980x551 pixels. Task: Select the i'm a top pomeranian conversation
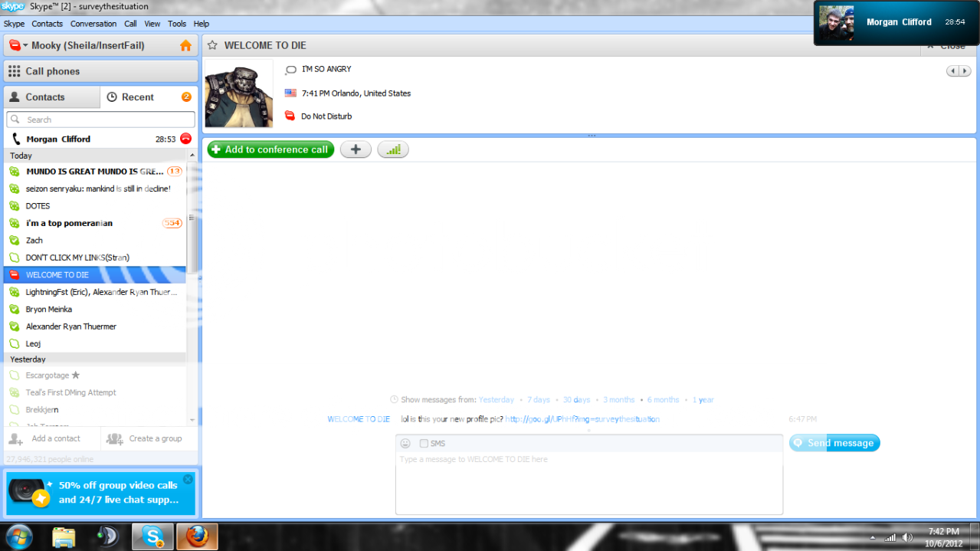coord(69,223)
